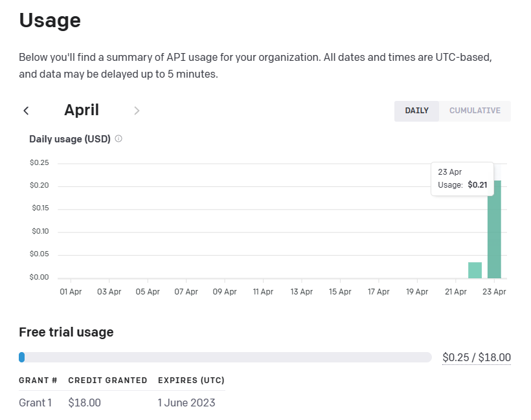The image size is (531, 420).
Task: Select the Grant 1 row label
Action: click(36, 403)
